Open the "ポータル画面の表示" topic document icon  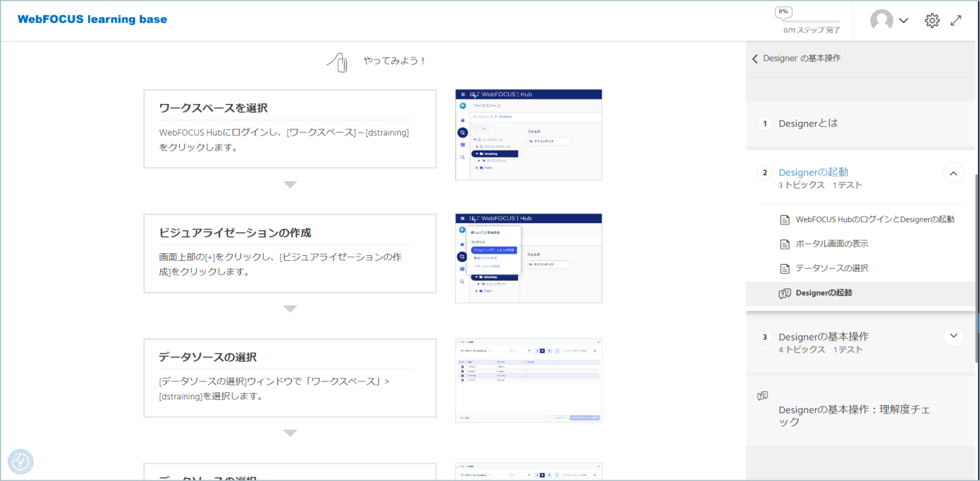click(784, 243)
